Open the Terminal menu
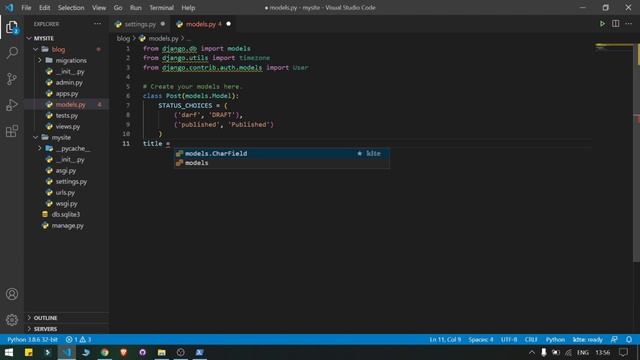This screenshot has width=640, height=360. tap(161, 8)
